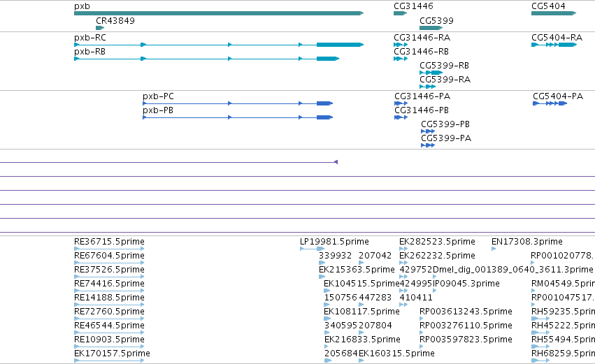Click the feature labeled 424995
The width and height of the screenshot is (595, 364).
pos(416,284)
